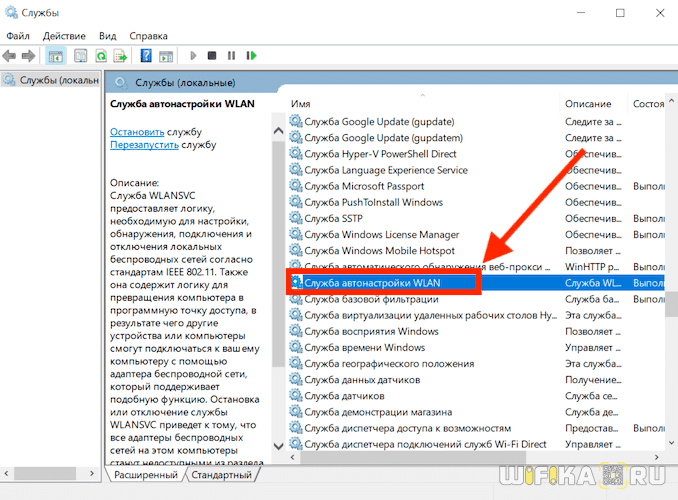678x500 pixels.
Task: Refresh the services list icon
Action: point(101,56)
